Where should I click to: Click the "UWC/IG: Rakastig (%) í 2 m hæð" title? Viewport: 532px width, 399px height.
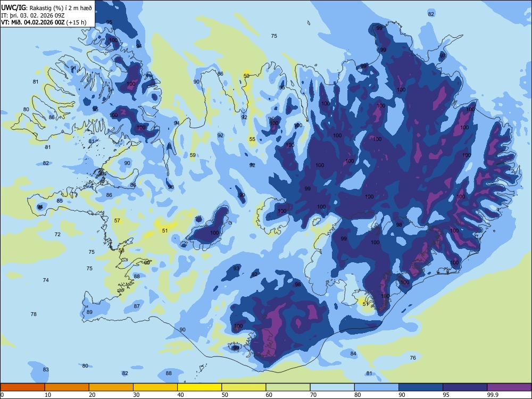pos(46,7)
